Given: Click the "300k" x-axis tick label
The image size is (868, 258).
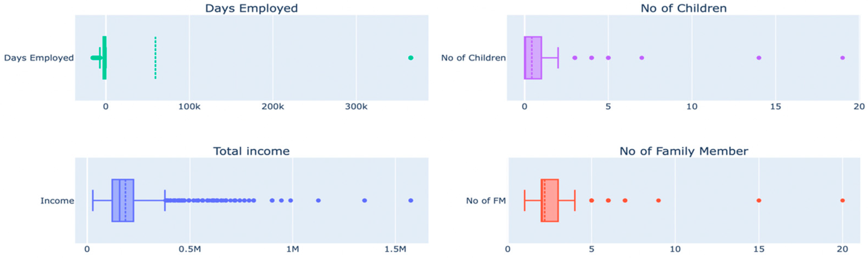Looking at the screenshot, I should tap(356, 107).
